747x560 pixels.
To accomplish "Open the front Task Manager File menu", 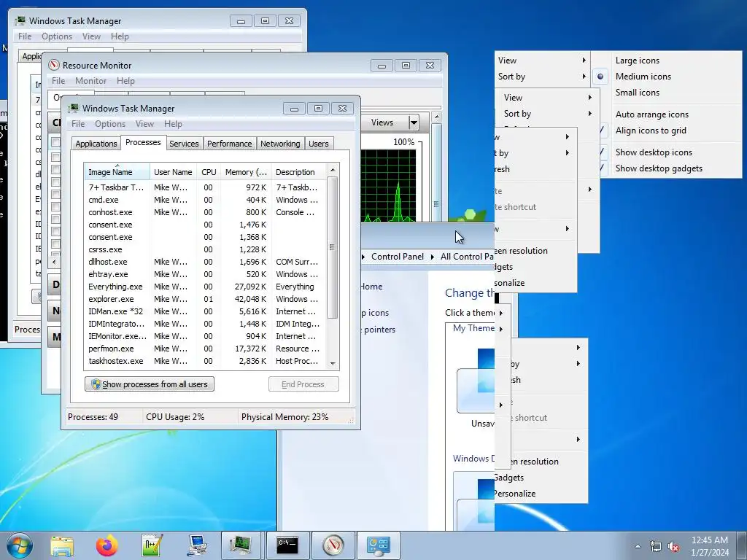I will coord(77,124).
